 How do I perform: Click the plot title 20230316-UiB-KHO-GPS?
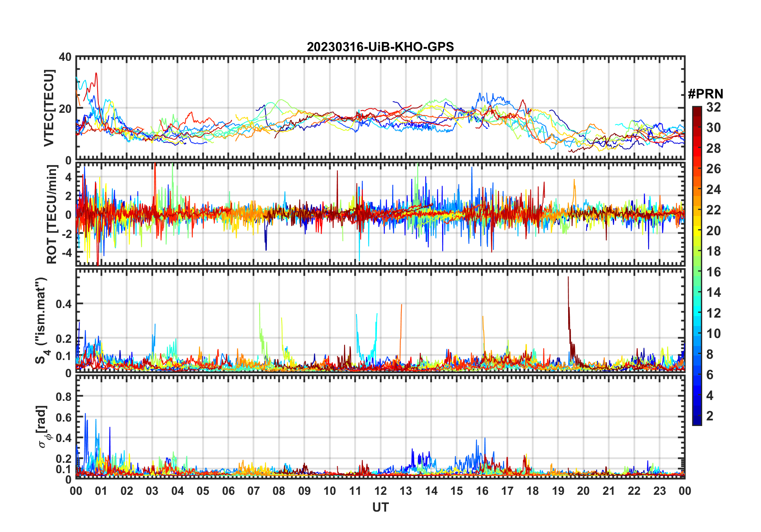(x=380, y=47)
